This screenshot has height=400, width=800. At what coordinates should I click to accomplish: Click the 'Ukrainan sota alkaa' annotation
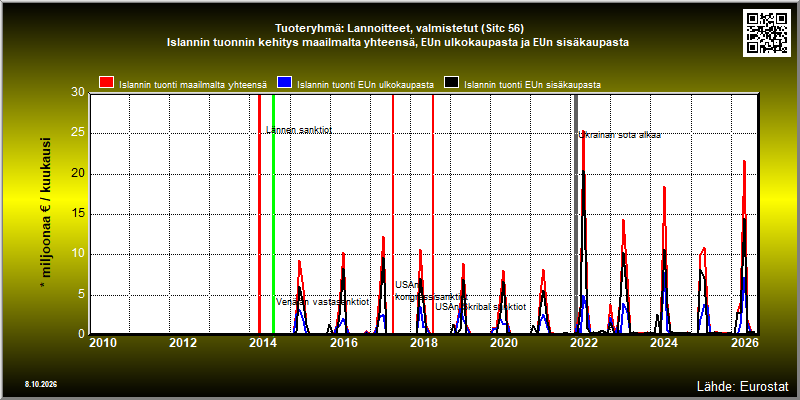(x=620, y=135)
